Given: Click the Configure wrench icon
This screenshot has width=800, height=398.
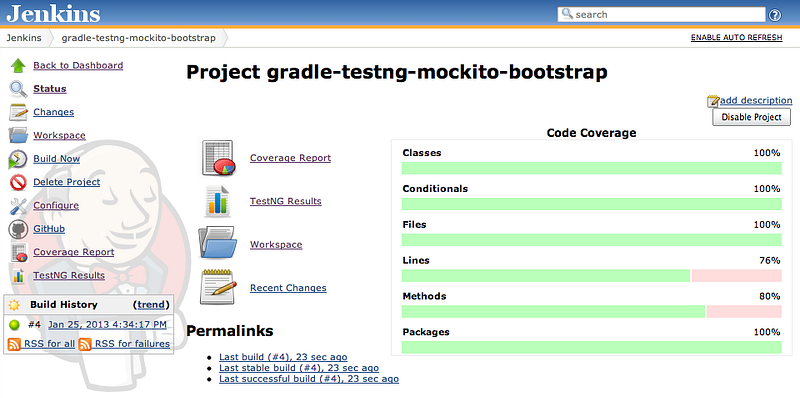Looking at the screenshot, I should 18,206.
